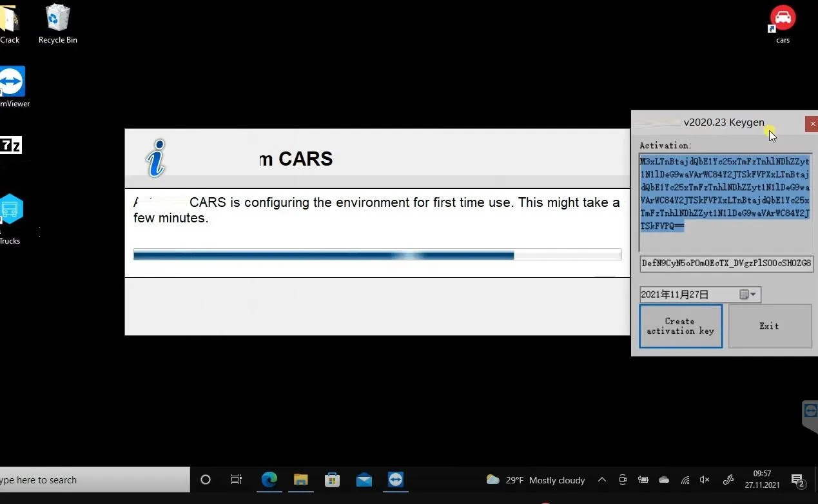Expand the TeamViewer side panel tab
This screenshot has width=818, height=504.
click(810, 414)
